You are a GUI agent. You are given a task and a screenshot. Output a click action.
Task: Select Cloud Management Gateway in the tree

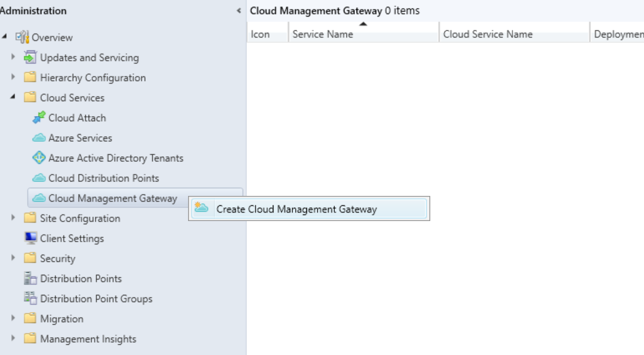pyautogui.click(x=113, y=199)
